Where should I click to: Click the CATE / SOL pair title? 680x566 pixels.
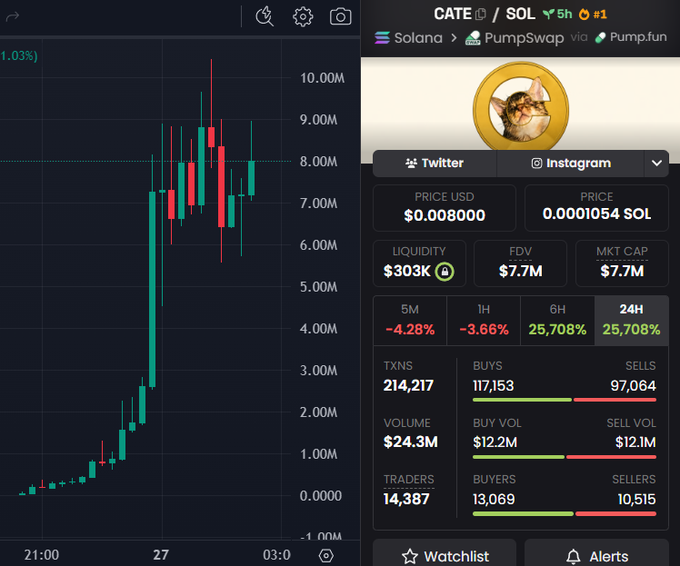[484, 14]
